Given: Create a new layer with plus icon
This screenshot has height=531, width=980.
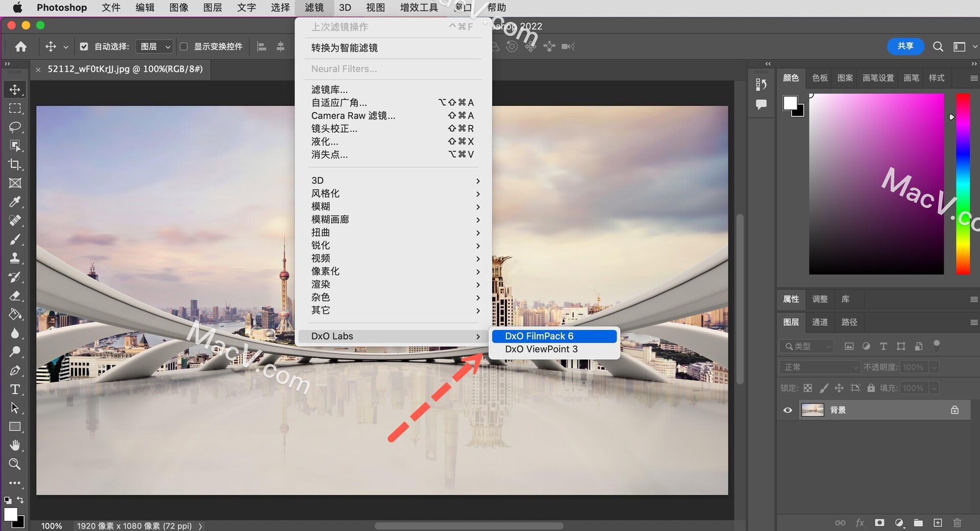Looking at the screenshot, I should point(938,523).
